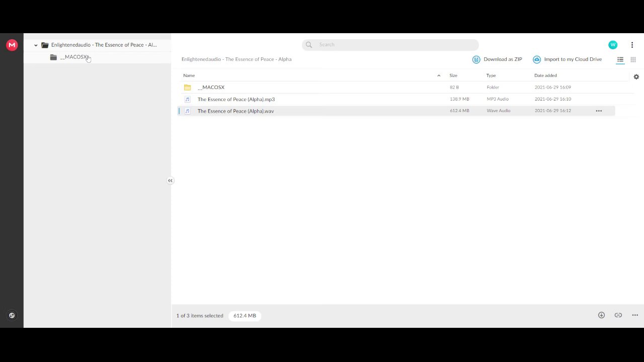Switch to grid thumbnail view
Image resolution: width=644 pixels, height=362 pixels.
coord(633,59)
